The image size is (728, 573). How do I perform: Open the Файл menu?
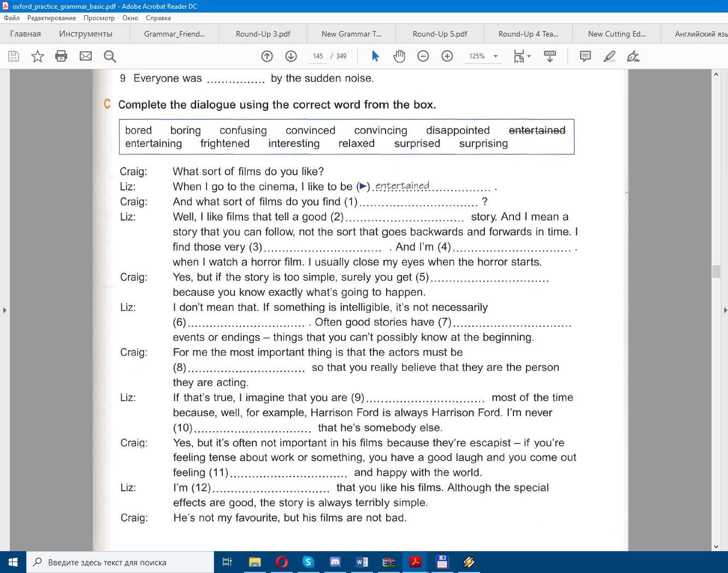(11, 18)
